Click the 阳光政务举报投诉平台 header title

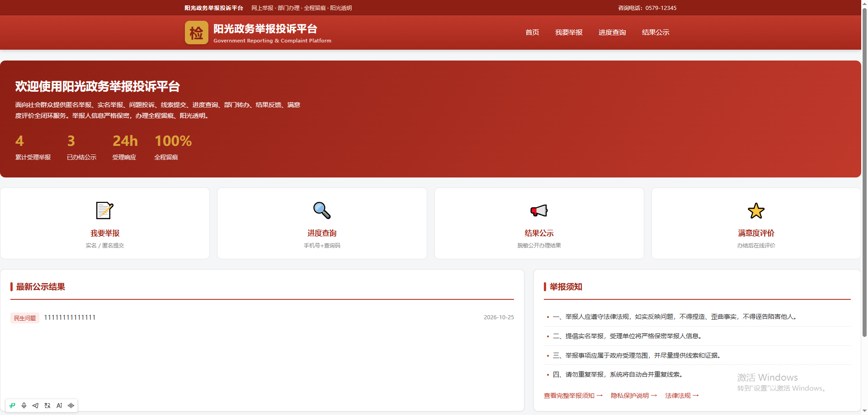265,29
